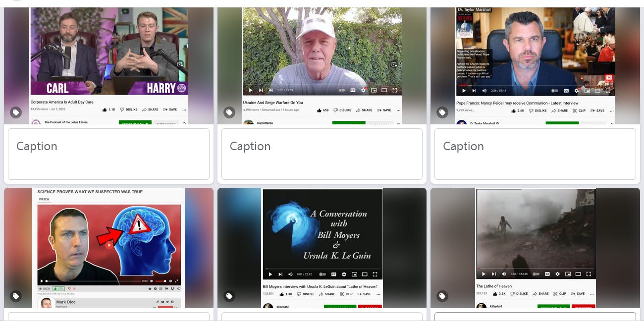Share The Lathe of Heaven video
The height and width of the screenshot is (326, 644).
click(540, 293)
